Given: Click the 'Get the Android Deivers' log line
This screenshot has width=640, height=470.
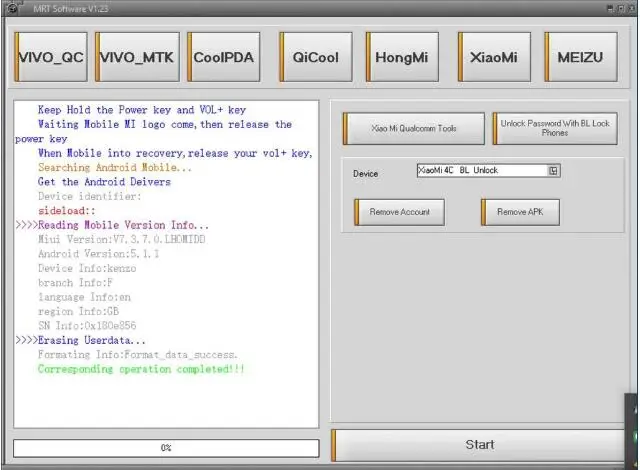Looking at the screenshot, I should tap(104, 182).
